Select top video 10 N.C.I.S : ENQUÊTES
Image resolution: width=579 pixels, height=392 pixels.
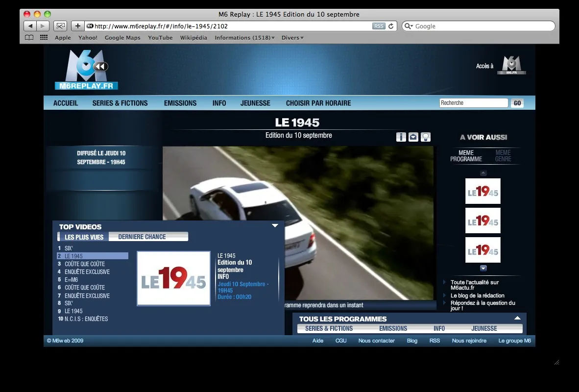93,319
